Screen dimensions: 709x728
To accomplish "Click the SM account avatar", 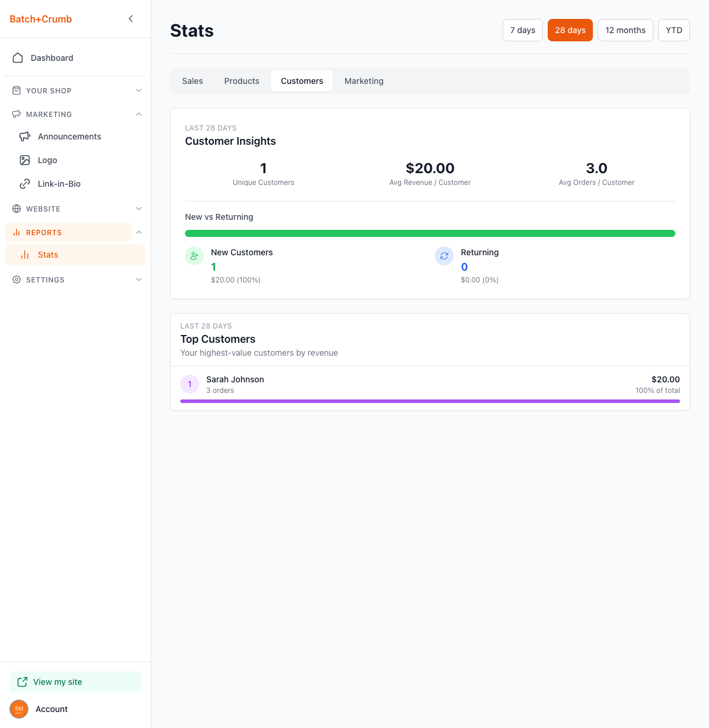I will [x=19, y=709].
